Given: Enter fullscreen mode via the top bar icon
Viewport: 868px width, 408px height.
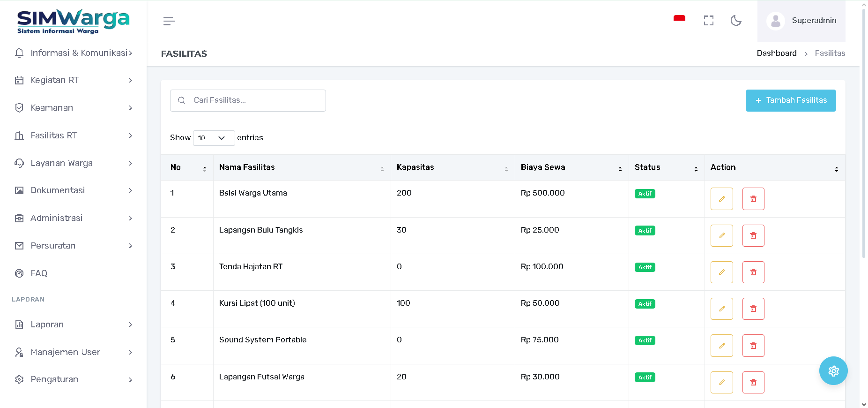Looking at the screenshot, I should point(708,21).
